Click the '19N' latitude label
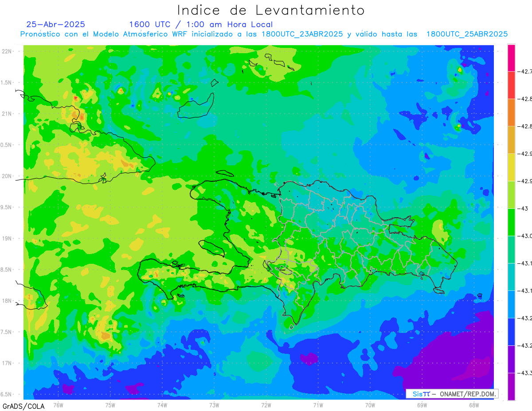 (x=7, y=239)
